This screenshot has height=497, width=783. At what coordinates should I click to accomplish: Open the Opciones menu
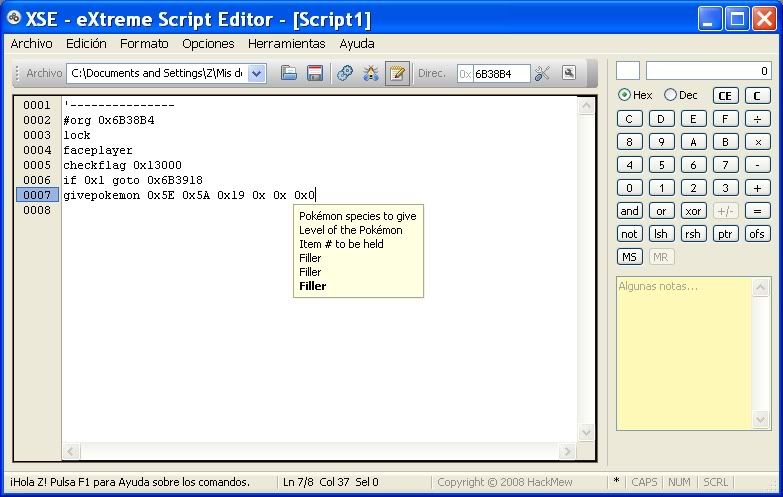pos(208,44)
